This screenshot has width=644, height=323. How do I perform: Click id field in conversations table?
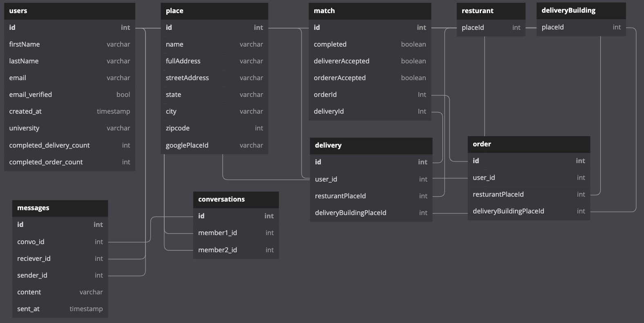click(236, 216)
